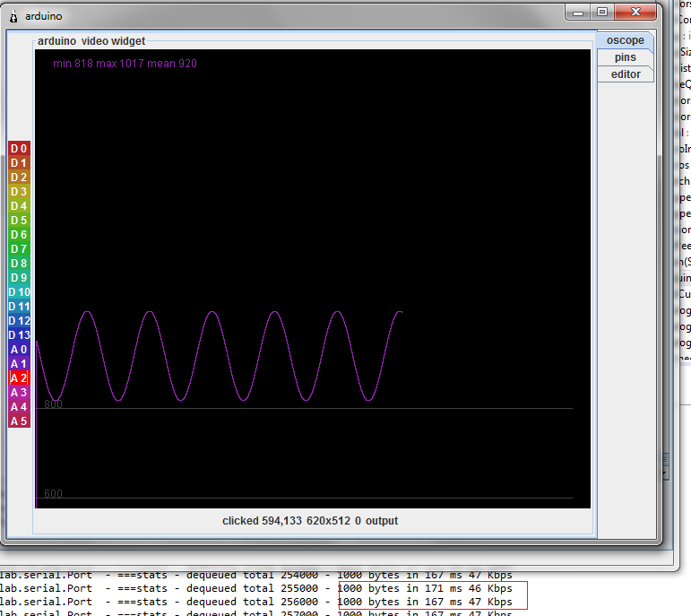The image size is (691, 616).
Task: Toggle the D 12 pin trace
Action: coord(19,321)
